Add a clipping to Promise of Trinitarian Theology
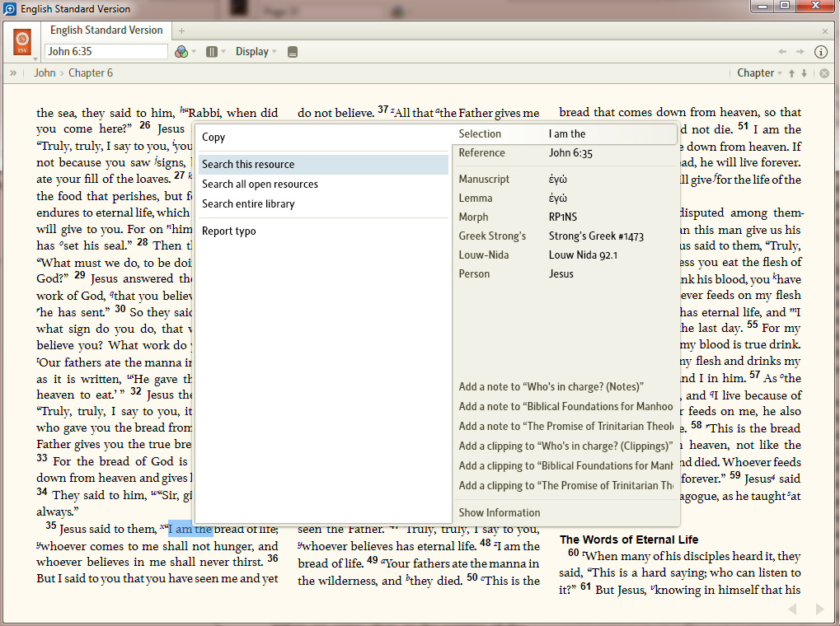Screen dimensions: 840x626 (566, 486)
